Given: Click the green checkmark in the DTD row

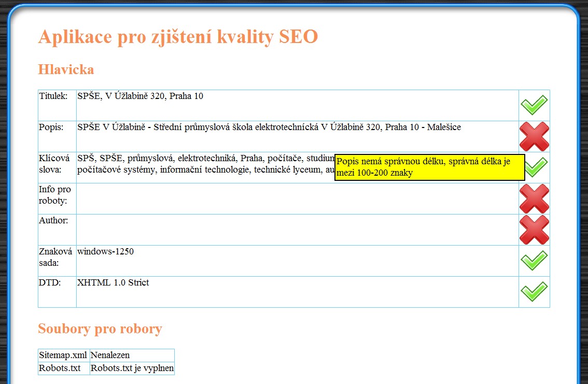Looking at the screenshot, I should (x=534, y=291).
